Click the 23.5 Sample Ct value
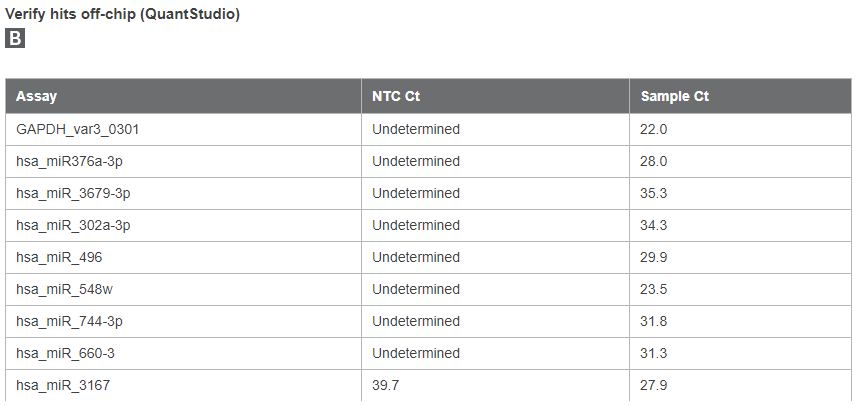 [653, 289]
